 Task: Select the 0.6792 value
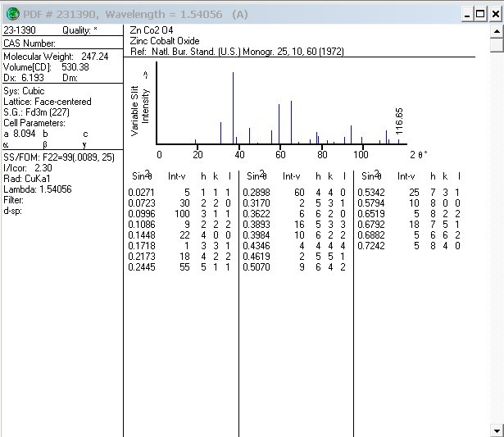[371, 225]
